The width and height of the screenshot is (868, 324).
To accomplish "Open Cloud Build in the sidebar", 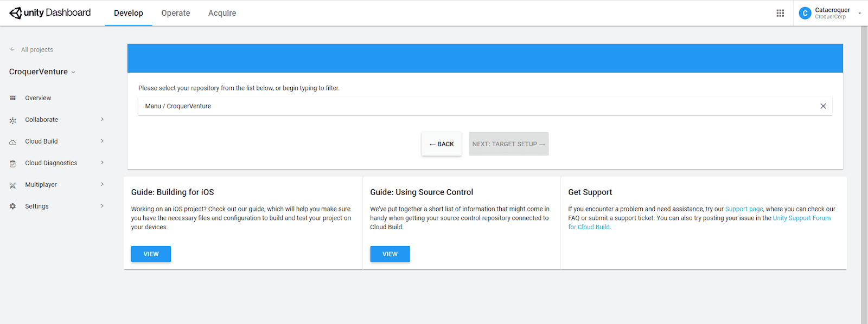I will (41, 141).
